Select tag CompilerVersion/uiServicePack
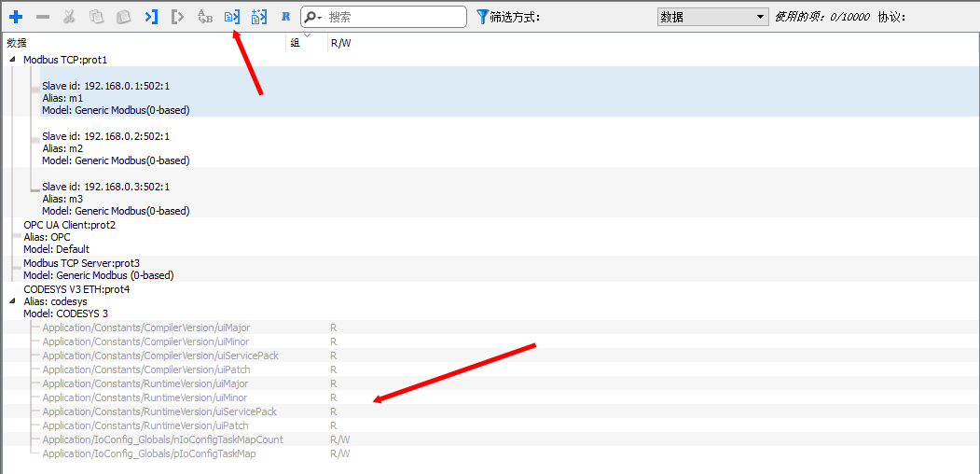 tap(160, 355)
